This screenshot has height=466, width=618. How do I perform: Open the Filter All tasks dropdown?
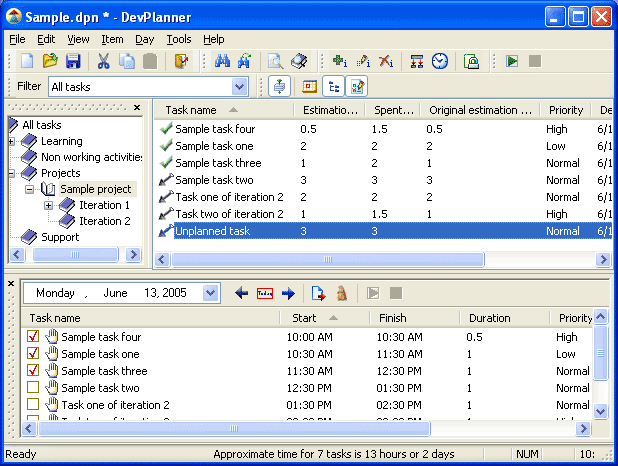pos(240,86)
